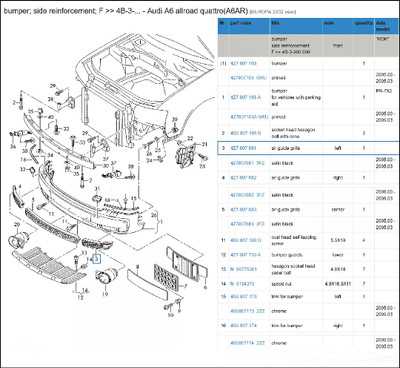Click callout 8 above the trim strip
This screenshot has height=368, width=400.
pos(137,267)
